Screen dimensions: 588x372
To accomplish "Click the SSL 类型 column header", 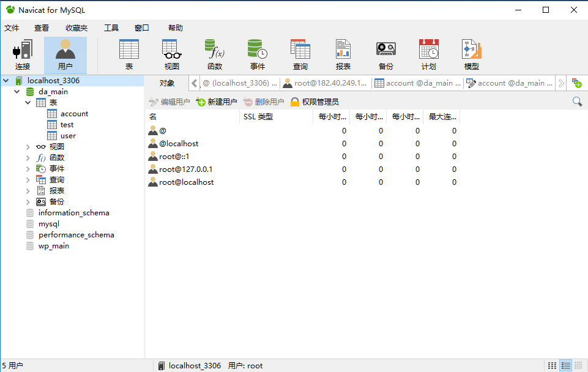I will pos(277,117).
